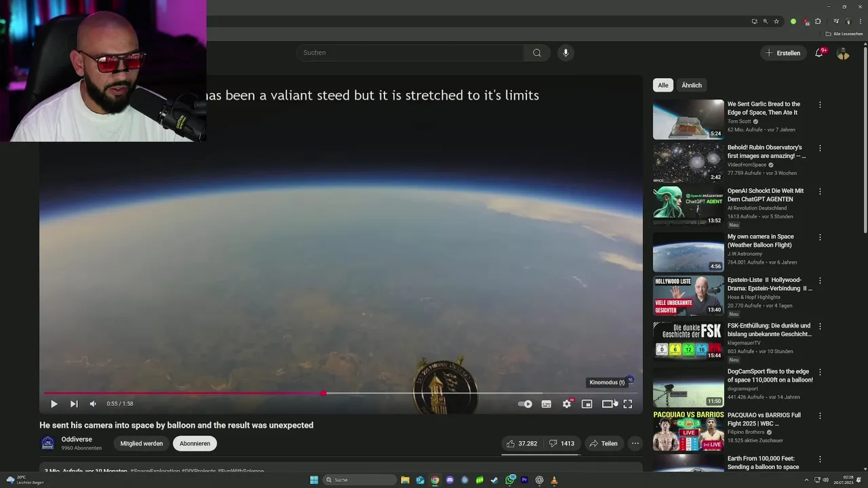Skip to the next video
868x488 pixels.
tap(74, 404)
